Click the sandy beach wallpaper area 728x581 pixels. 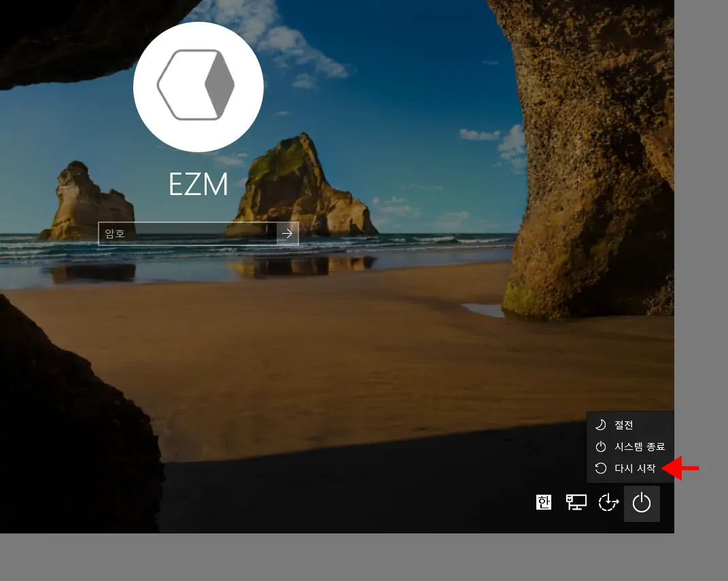click(306, 353)
